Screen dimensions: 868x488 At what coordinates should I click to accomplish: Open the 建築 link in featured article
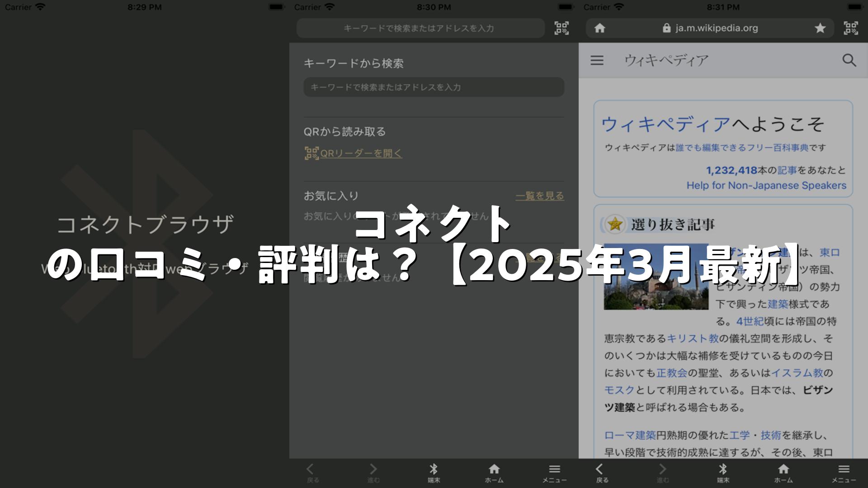[778, 304]
